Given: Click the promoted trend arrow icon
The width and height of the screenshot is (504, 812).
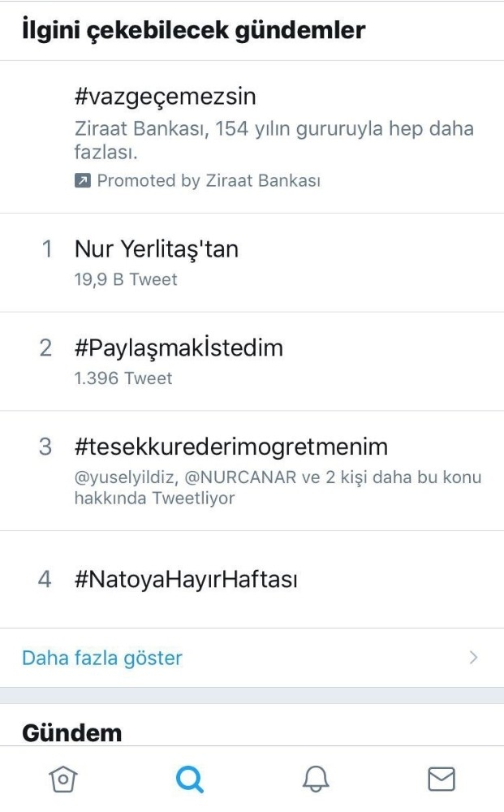Looking at the screenshot, I should click(x=81, y=180).
